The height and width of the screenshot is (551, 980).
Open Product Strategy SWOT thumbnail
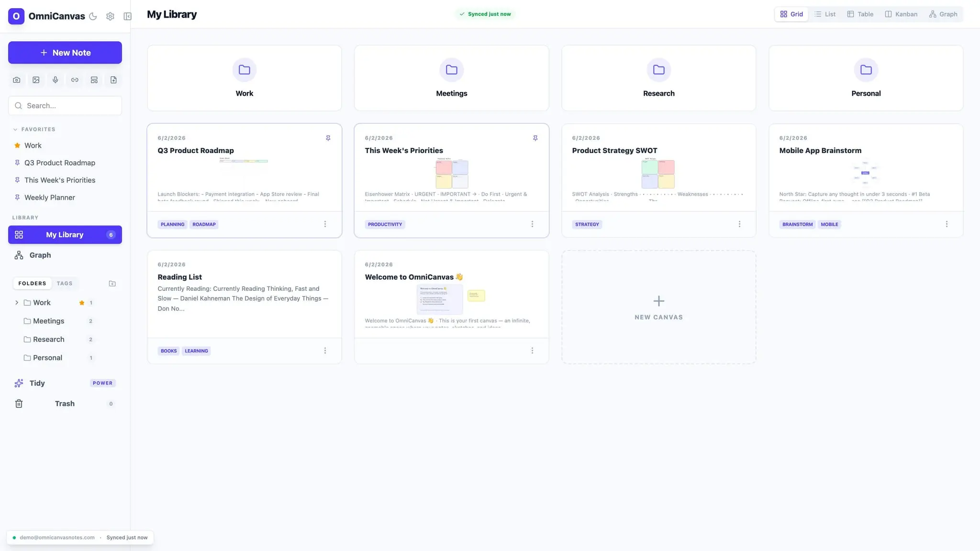658,174
